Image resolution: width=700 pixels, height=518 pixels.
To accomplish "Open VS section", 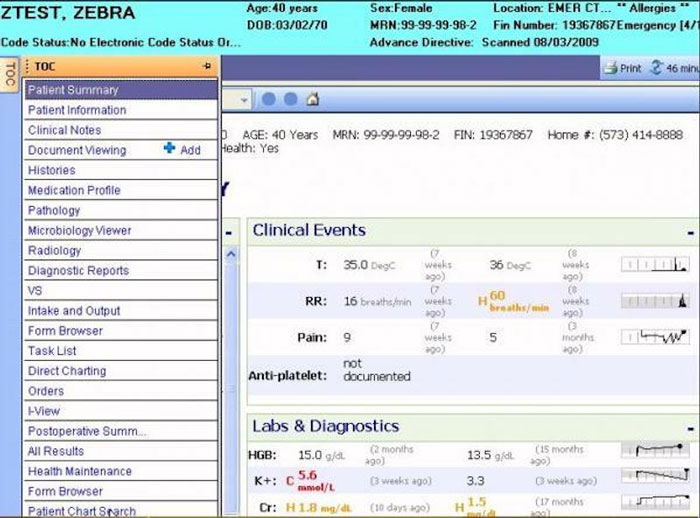I will coord(121,291).
